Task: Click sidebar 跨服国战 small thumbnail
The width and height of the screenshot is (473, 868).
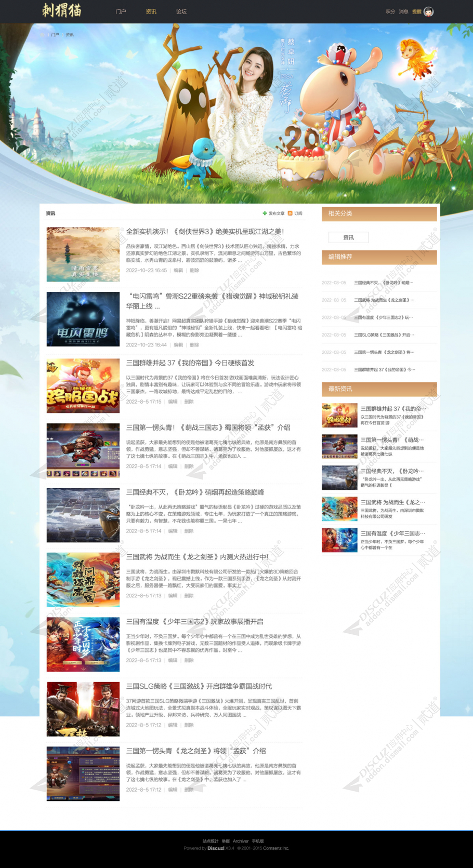Action: [339, 415]
